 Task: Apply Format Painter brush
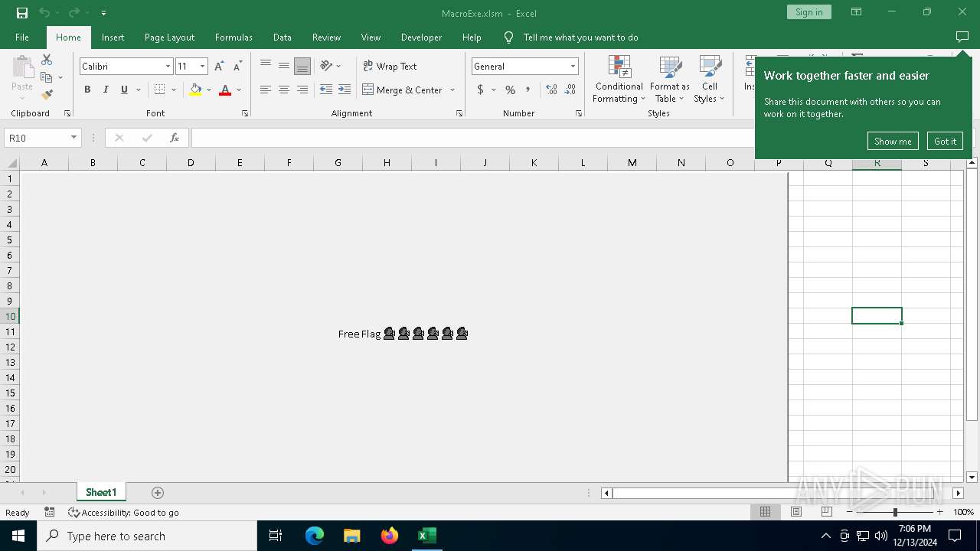pos(47,95)
